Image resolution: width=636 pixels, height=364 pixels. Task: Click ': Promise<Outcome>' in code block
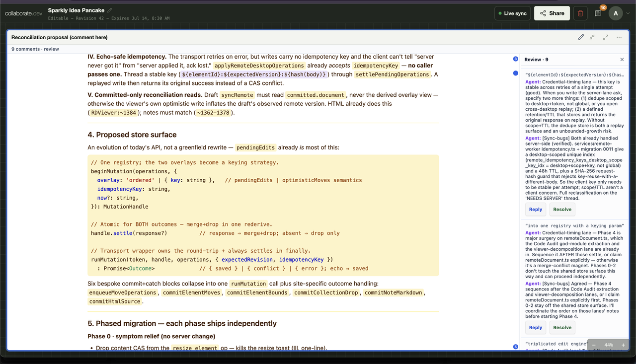tap(126, 269)
